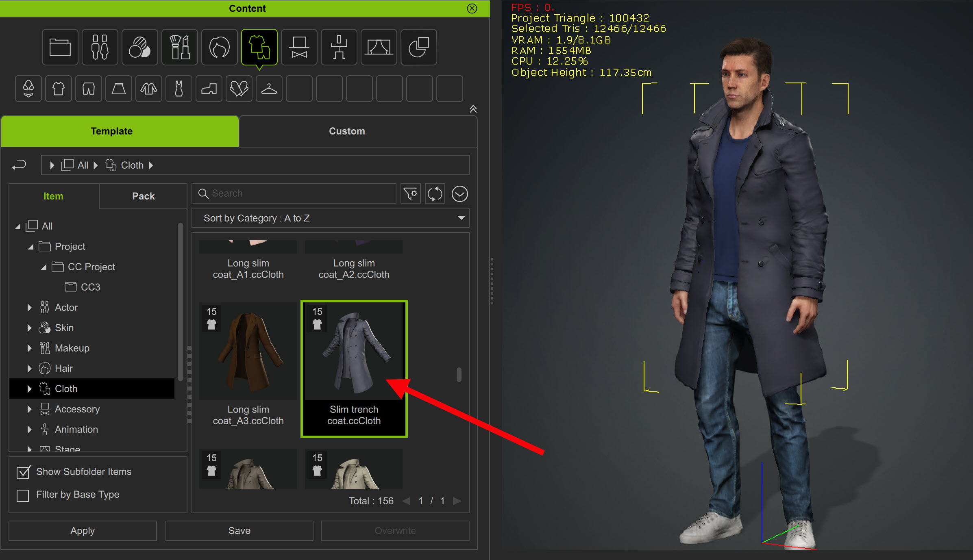This screenshot has width=973, height=560.
Task: Enable Filter by Base Type
Action: pyautogui.click(x=23, y=495)
